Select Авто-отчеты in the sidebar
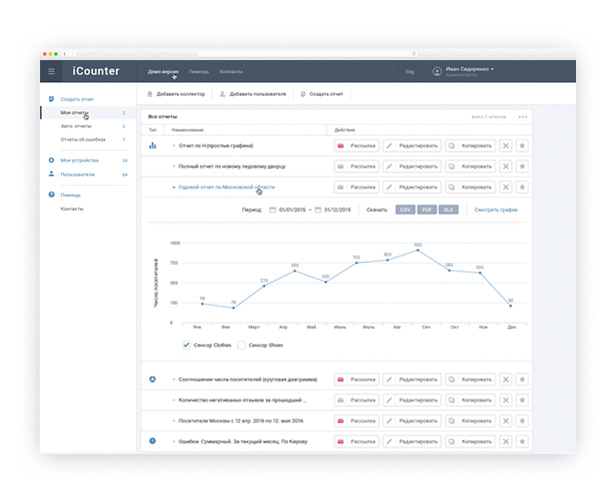This screenshot has height=503, width=615. pyautogui.click(x=75, y=127)
